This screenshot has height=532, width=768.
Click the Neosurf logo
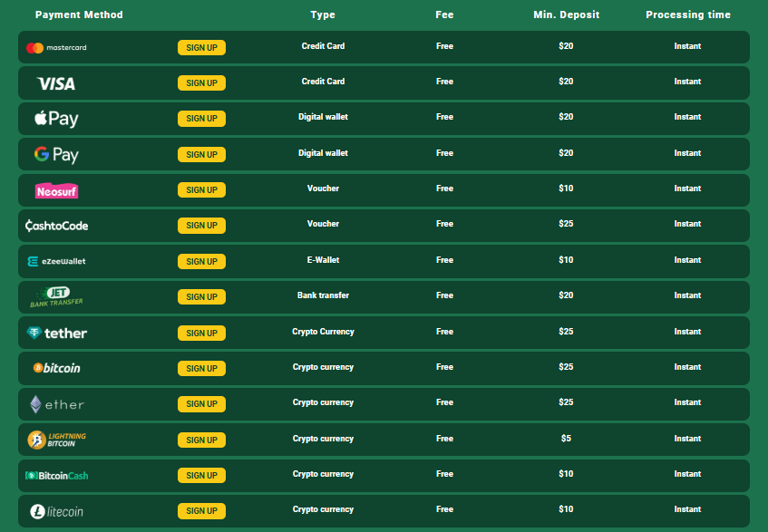(56, 191)
